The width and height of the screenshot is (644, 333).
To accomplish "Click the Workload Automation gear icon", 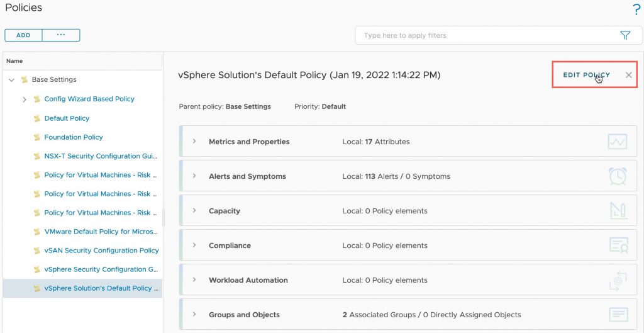I will pyautogui.click(x=618, y=281).
